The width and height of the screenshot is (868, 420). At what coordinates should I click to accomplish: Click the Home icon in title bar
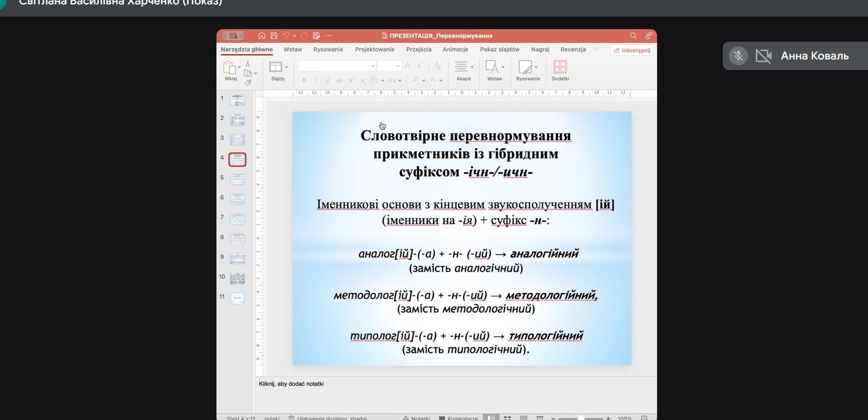tap(261, 36)
